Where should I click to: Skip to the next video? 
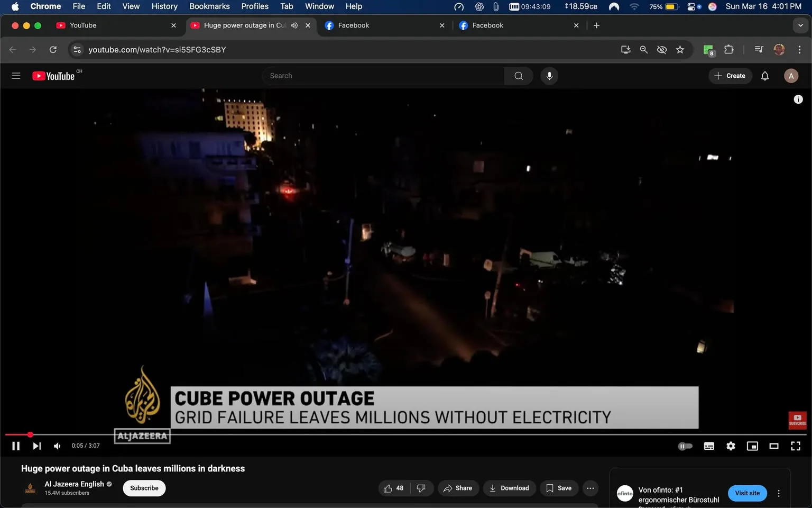(x=36, y=446)
